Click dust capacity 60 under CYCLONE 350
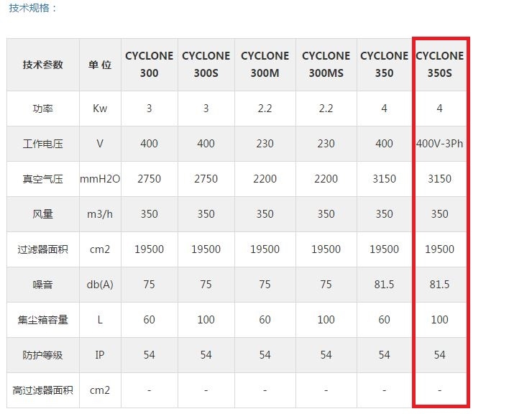Image resolution: width=532 pixels, height=414 pixels. [384, 320]
